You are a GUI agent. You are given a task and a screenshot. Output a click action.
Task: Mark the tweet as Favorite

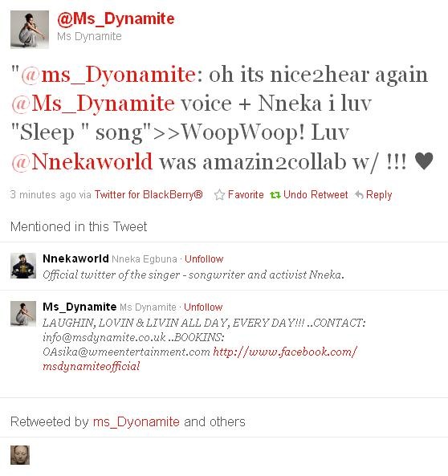246,194
